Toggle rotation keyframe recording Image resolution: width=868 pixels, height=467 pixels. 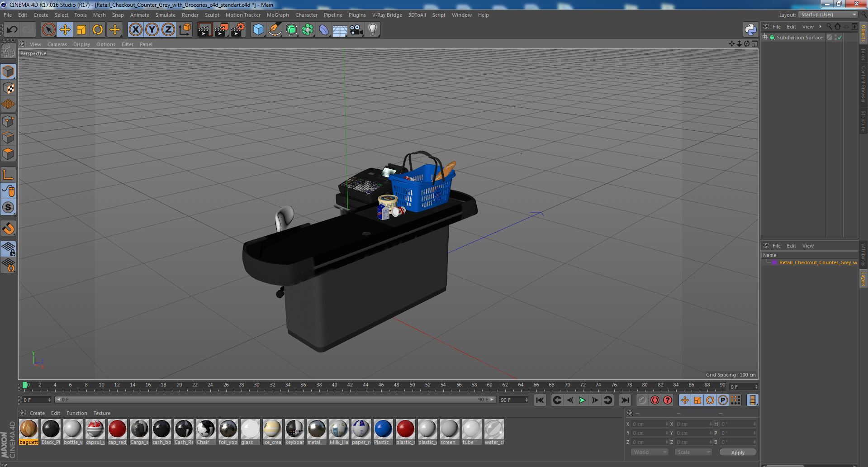coord(710,400)
